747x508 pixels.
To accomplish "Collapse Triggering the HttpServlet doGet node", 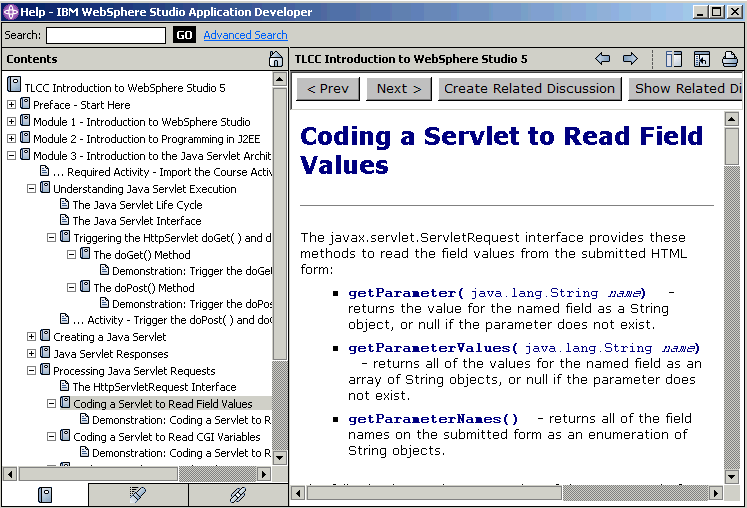I will point(51,237).
